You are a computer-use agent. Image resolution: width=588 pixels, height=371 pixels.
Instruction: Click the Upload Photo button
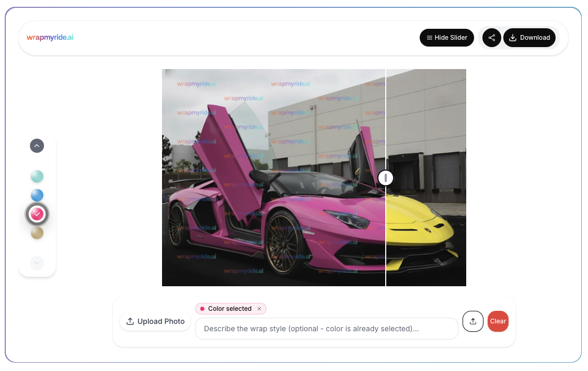coord(155,321)
